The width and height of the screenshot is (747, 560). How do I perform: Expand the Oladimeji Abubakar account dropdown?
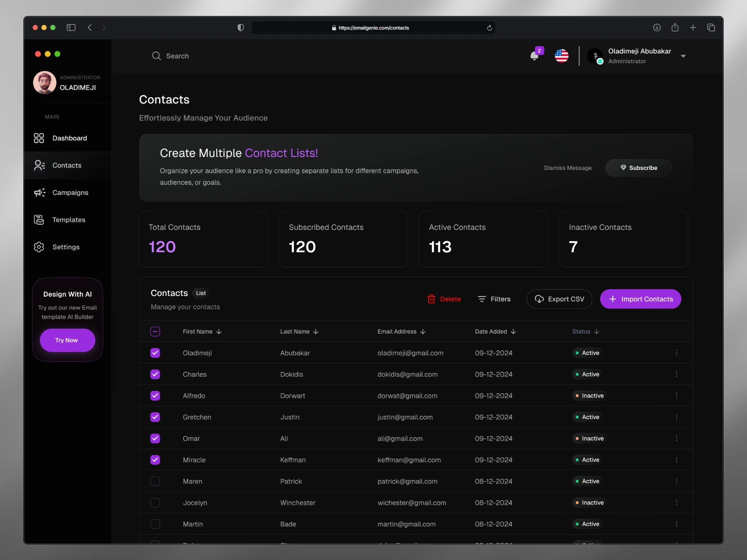[683, 56]
